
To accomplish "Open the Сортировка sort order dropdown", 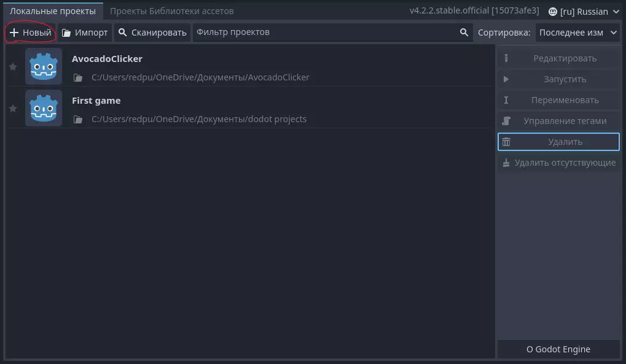I will (x=577, y=33).
